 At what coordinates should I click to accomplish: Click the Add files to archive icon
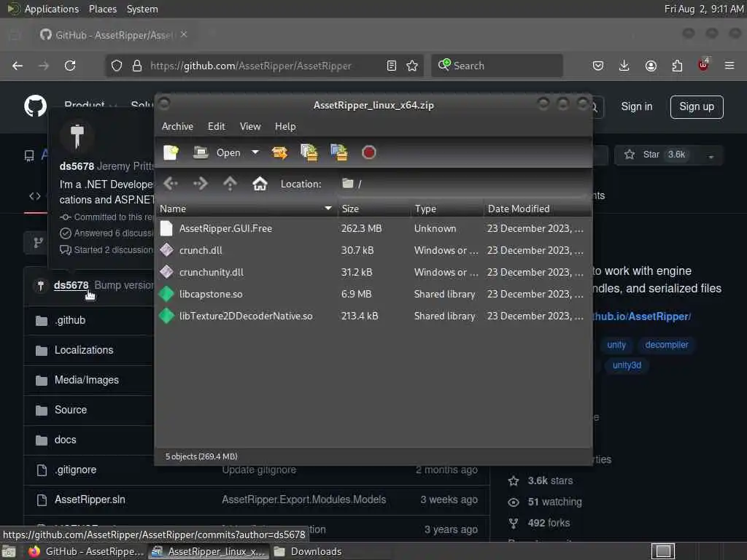[x=309, y=152]
